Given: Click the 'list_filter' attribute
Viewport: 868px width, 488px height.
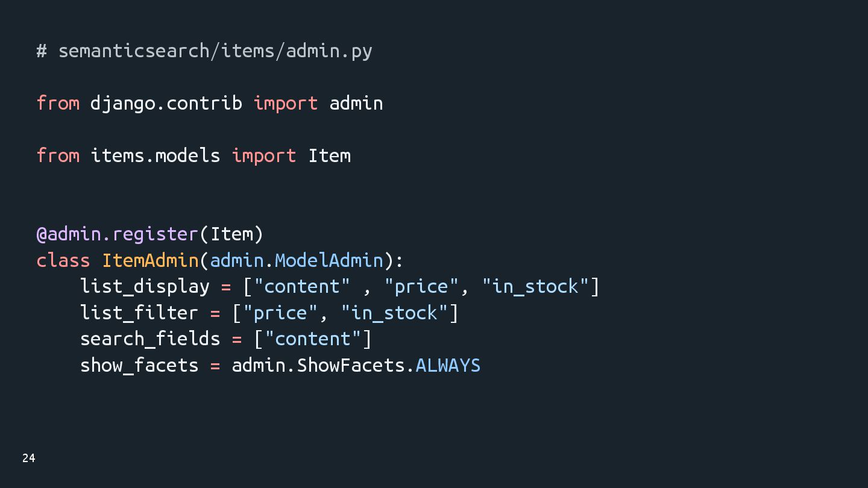Looking at the screenshot, I should (139, 313).
